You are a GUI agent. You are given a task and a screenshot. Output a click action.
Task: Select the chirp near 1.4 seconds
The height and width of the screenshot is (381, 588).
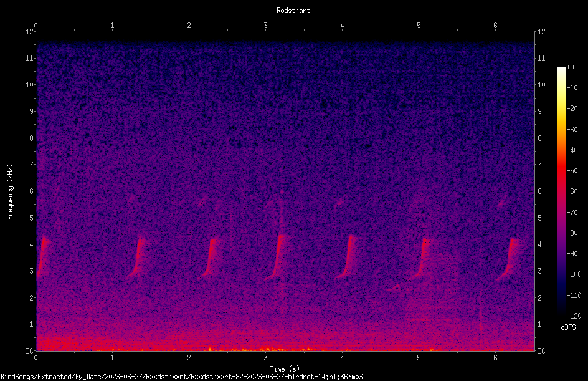[x=138, y=257]
